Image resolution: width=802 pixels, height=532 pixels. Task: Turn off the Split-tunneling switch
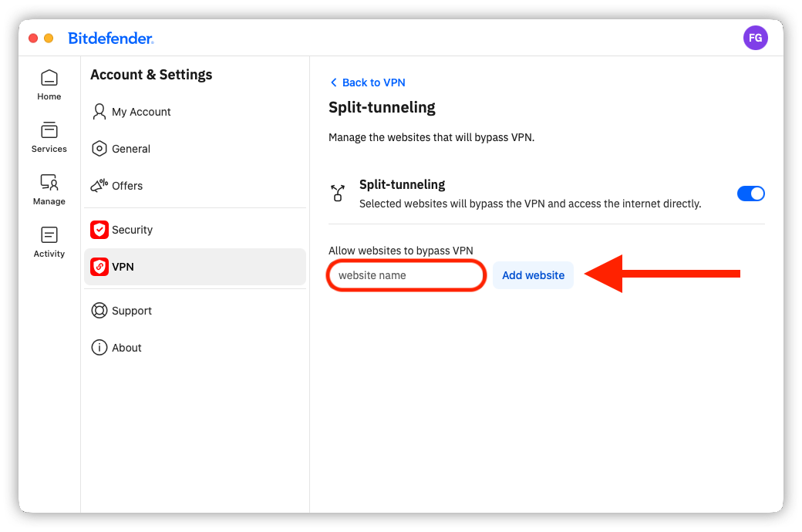point(750,194)
